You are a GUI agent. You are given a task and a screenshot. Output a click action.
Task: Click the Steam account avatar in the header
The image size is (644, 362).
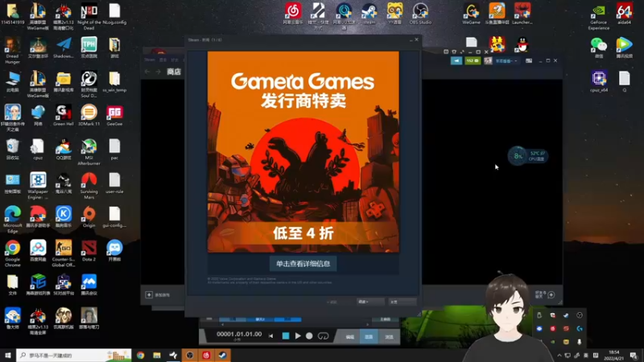click(x=488, y=61)
